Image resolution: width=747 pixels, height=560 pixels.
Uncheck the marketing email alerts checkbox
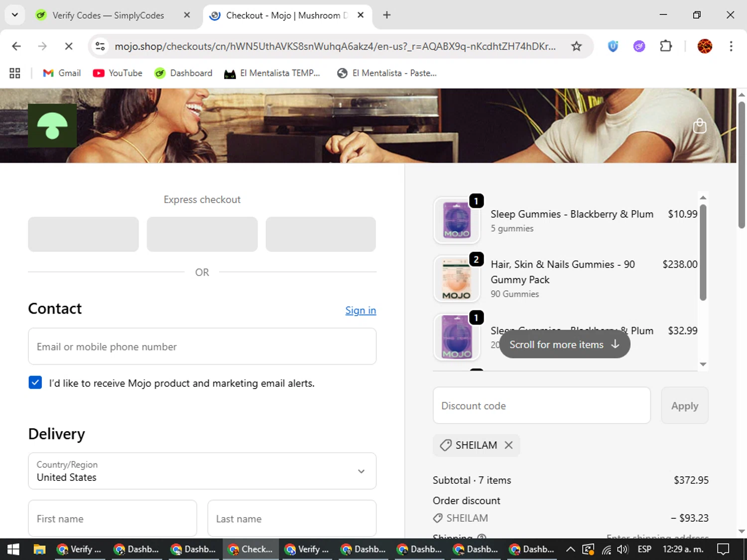35,382
